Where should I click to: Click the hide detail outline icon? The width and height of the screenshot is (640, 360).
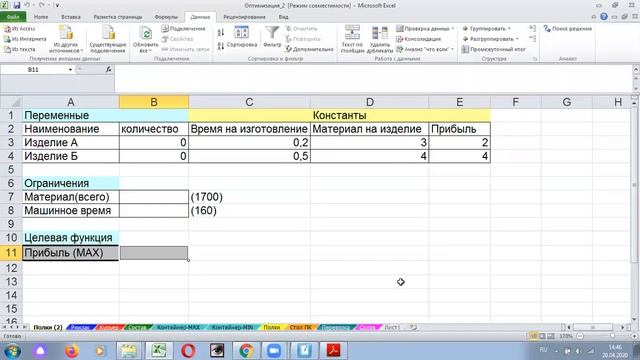pos(532,38)
